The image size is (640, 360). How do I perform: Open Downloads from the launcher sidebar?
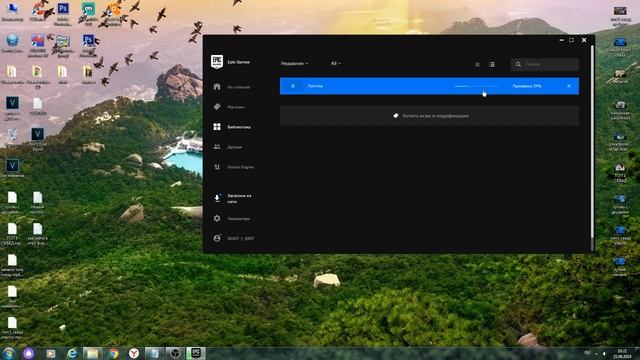(x=233, y=198)
